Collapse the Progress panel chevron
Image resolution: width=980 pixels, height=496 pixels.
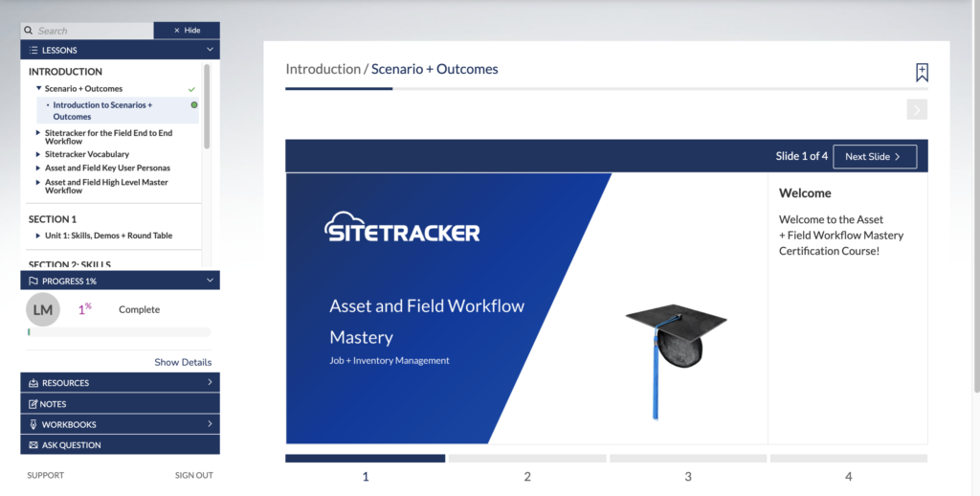coord(210,281)
